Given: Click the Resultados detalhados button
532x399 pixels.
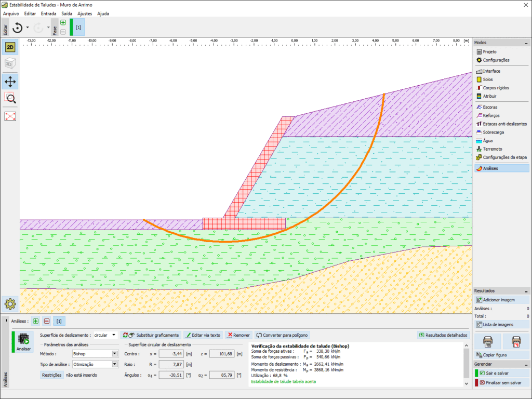Looking at the screenshot, I should point(443,335).
